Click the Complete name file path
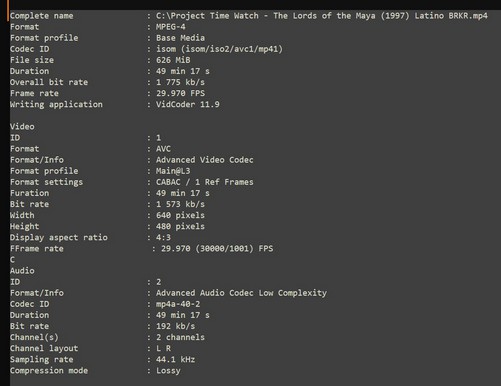The width and height of the screenshot is (501, 386). [x=322, y=16]
